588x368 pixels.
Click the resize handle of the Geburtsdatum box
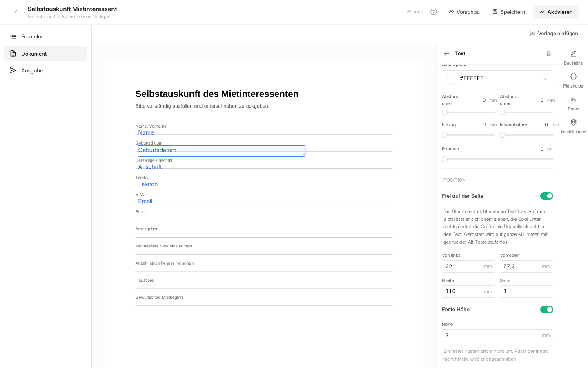click(x=304, y=155)
